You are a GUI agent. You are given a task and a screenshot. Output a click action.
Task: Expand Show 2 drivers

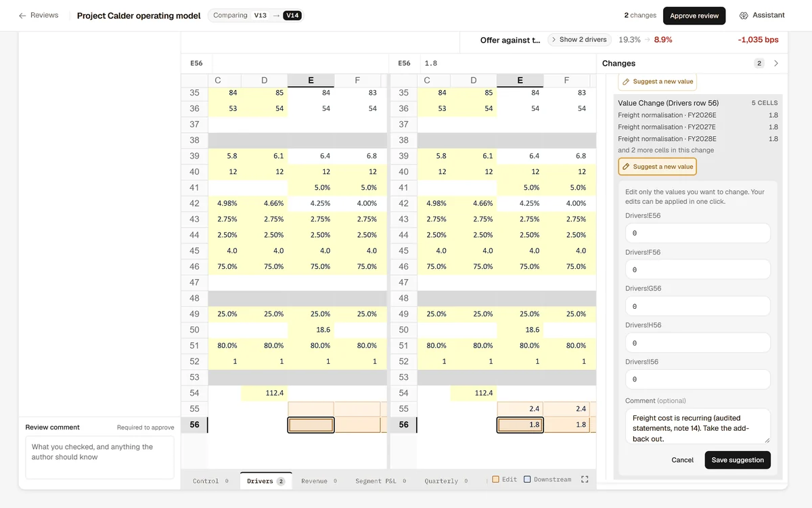coord(579,40)
